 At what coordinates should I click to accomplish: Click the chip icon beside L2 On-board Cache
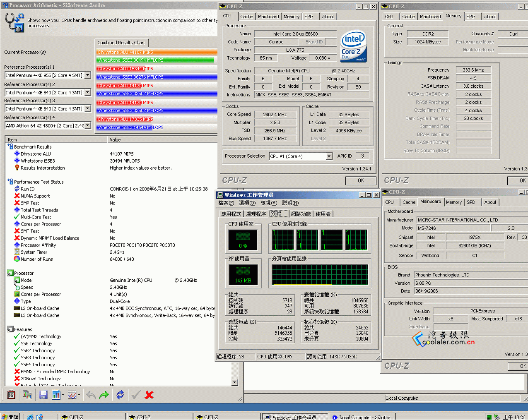17,308
